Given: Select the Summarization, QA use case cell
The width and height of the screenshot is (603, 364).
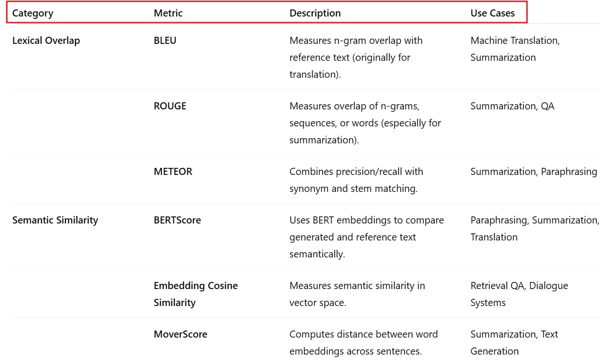Looking at the screenshot, I should point(512,106).
